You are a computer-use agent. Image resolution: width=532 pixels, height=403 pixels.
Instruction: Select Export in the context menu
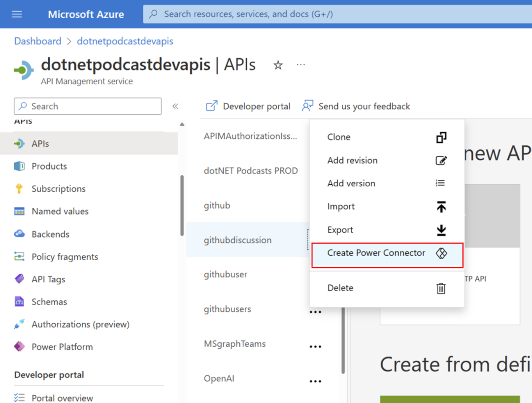point(387,230)
